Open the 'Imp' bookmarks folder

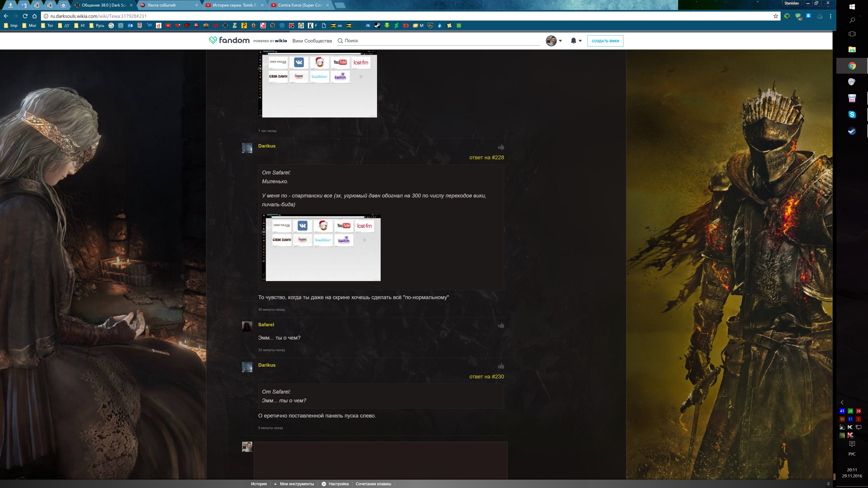click(10, 26)
